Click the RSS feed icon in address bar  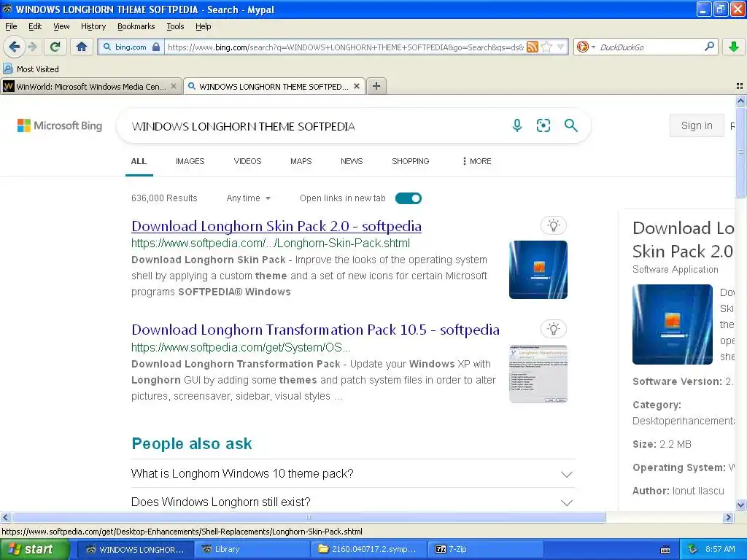[x=533, y=47]
